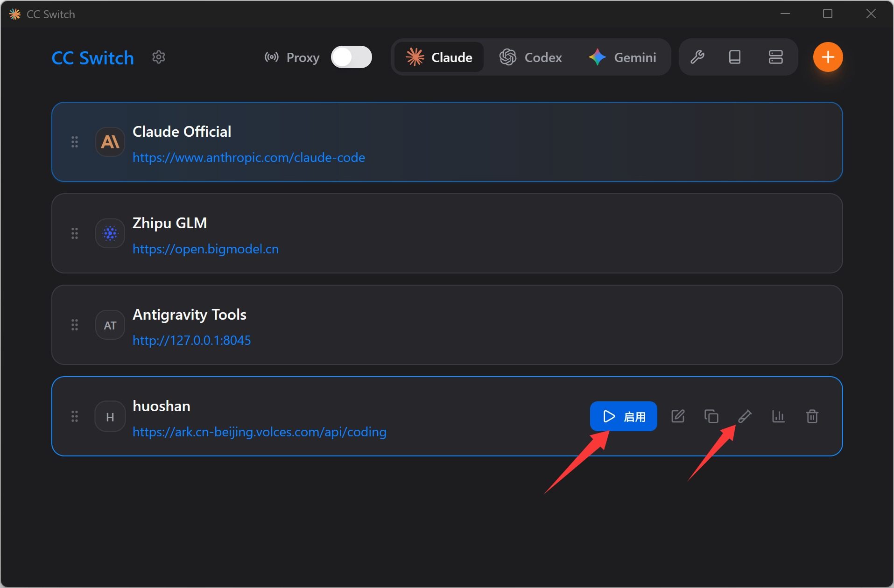This screenshot has width=894, height=588.
Task: View usage statistics for huoshan
Action: click(778, 416)
